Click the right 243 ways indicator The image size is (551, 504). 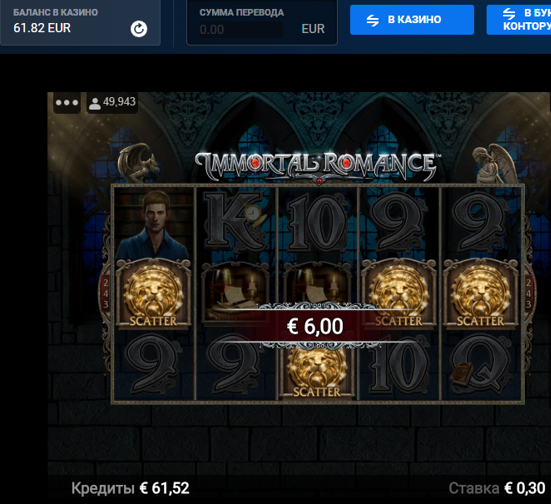pos(529,293)
